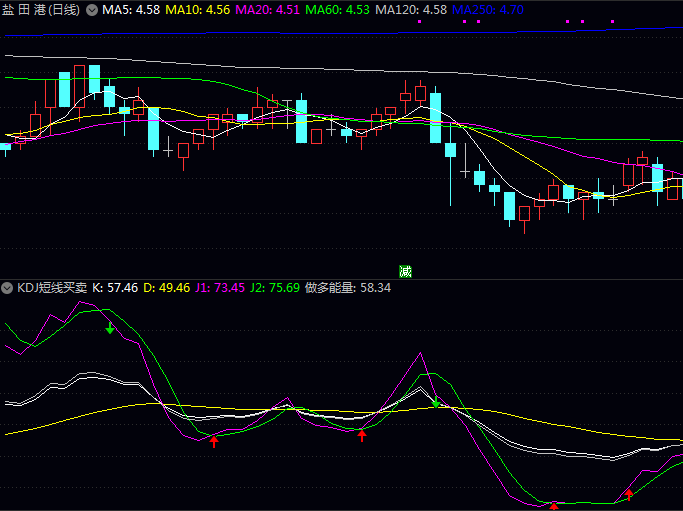Select the green MA60 label

[337, 10]
